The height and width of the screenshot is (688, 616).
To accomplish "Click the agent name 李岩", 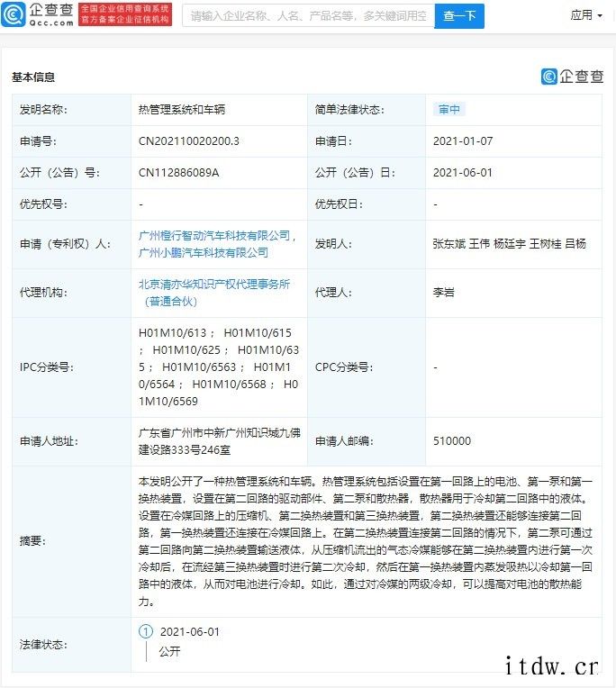I will pyautogui.click(x=444, y=293).
